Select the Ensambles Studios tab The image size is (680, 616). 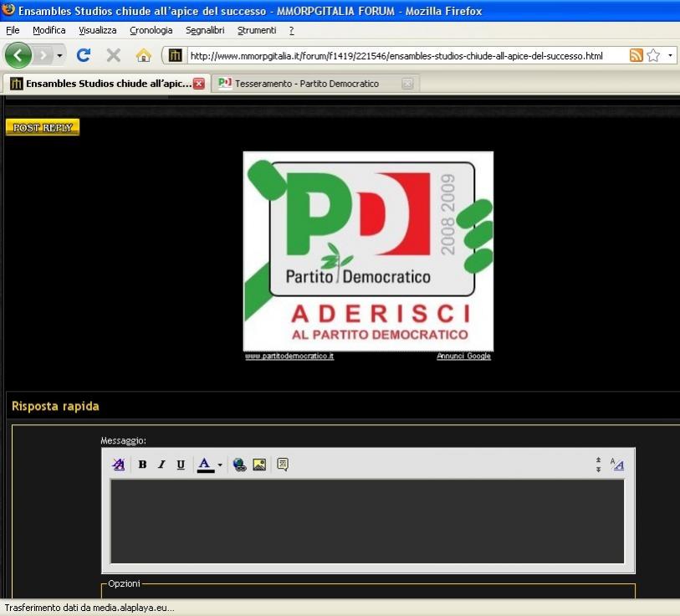tap(106, 84)
